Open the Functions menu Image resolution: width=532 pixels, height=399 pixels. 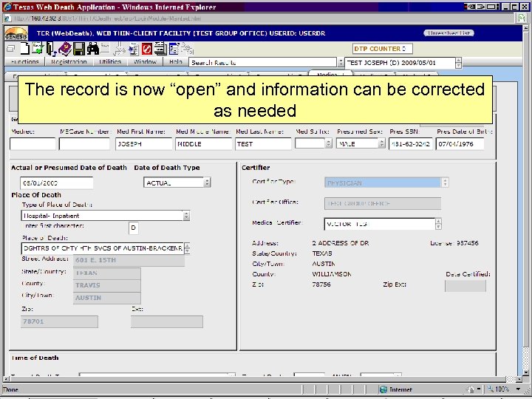[x=24, y=62]
